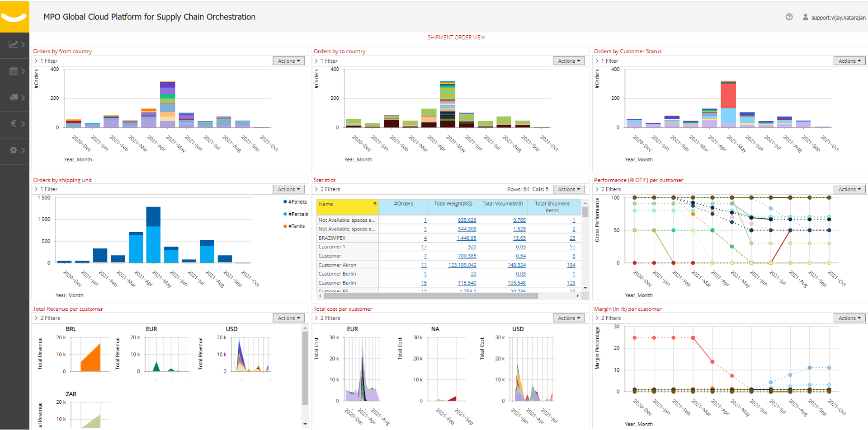The width and height of the screenshot is (868, 430).
Task: Click the green ZAR revenue area chart
Action: [x=90, y=421]
